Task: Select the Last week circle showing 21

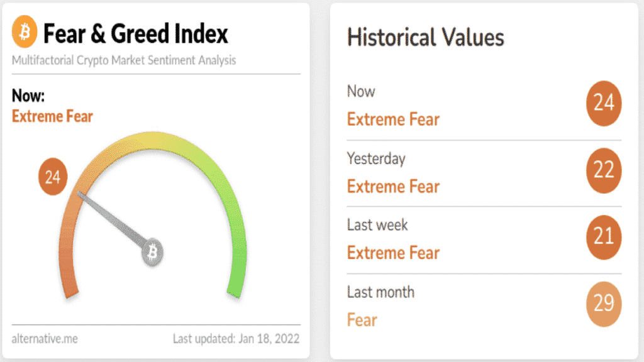Action: 603,237
